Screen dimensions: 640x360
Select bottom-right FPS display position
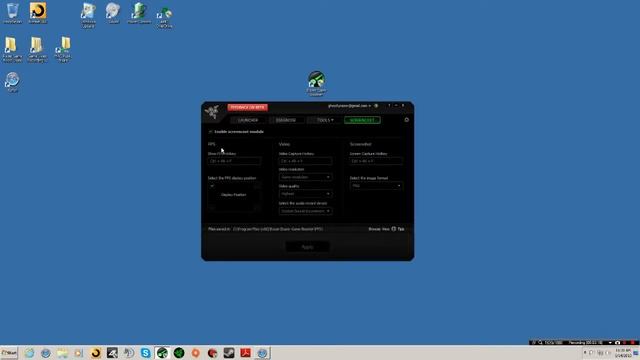pyautogui.click(x=256, y=208)
